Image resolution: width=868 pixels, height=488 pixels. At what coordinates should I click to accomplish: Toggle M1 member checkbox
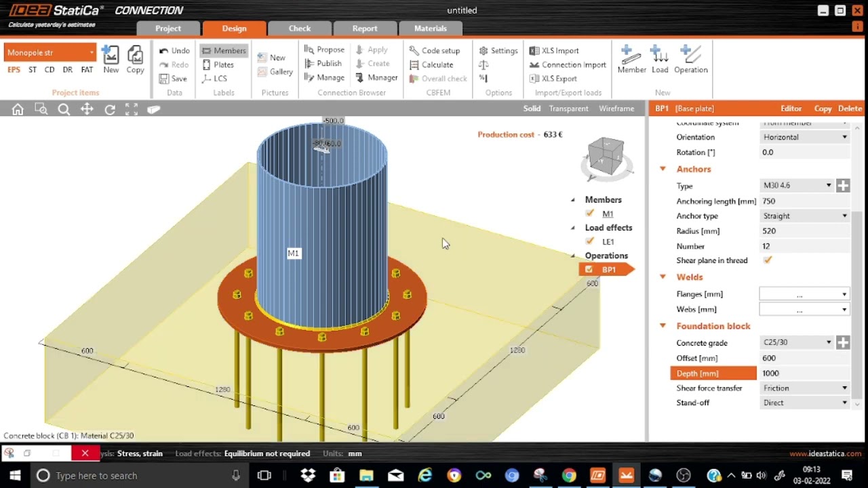click(590, 213)
